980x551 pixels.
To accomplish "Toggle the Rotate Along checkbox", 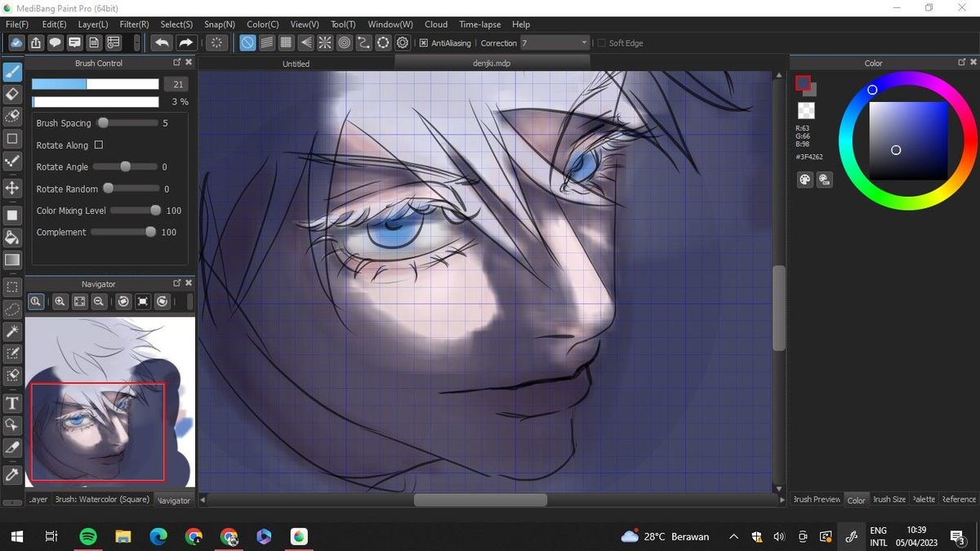I will point(99,144).
